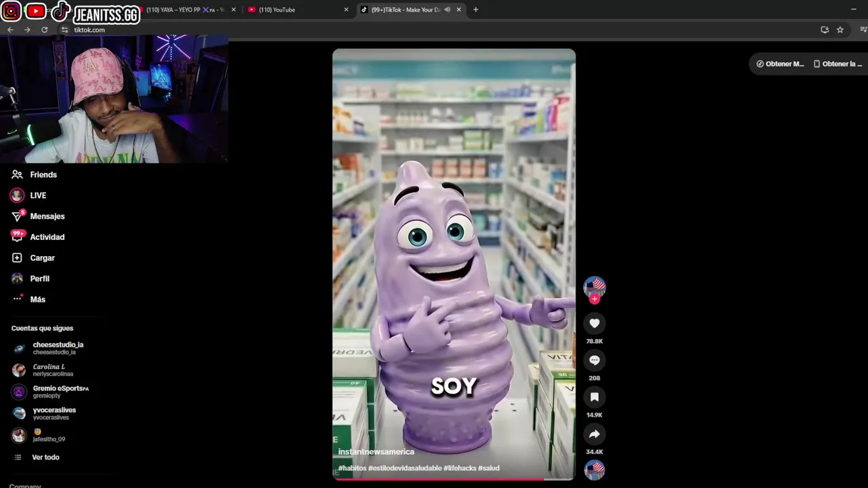Screen dimensions: 868x488
Task: Bookmark this page with the star
Action: [840, 30]
